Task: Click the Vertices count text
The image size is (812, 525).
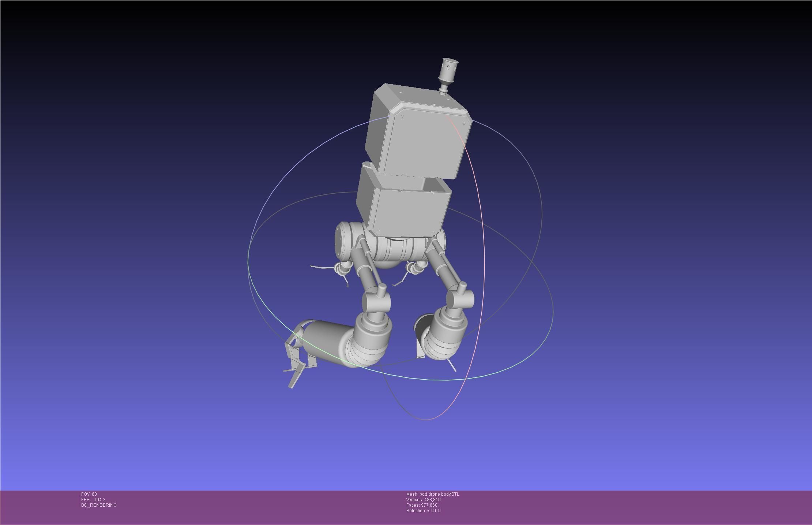Action: tap(423, 500)
